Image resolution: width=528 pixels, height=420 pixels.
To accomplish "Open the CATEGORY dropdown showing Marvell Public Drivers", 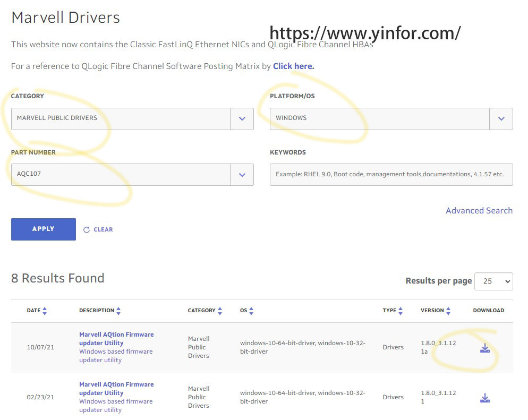I will [242, 119].
